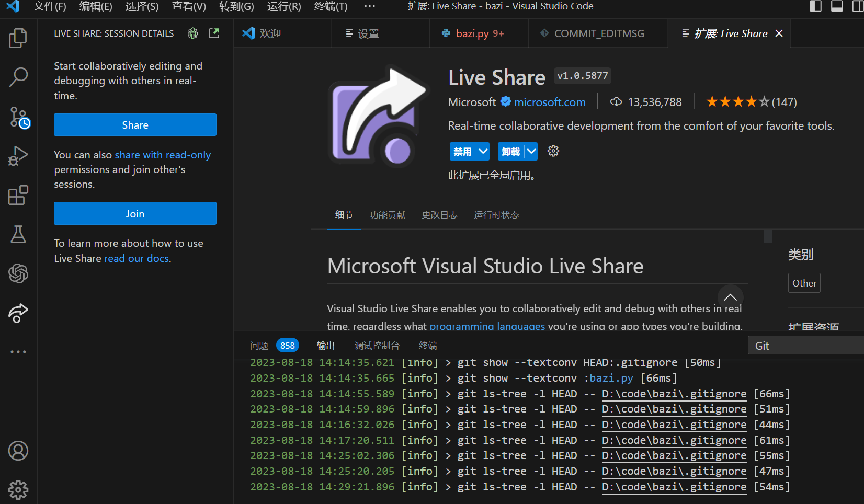The image size is (864, 504).
Task: Open the extension settings gear next to 卸载
Action: click(x=553, y=151)
